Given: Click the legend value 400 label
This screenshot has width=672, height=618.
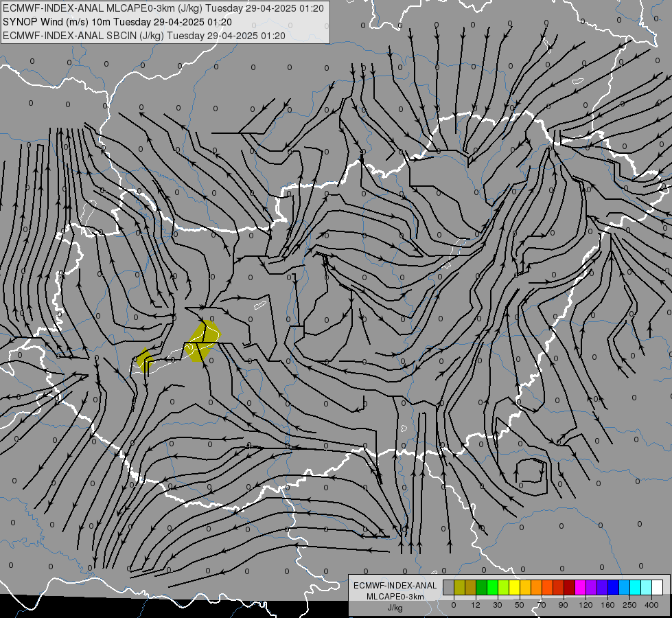Looking at the screenshot, I should (x=651, y=605).
